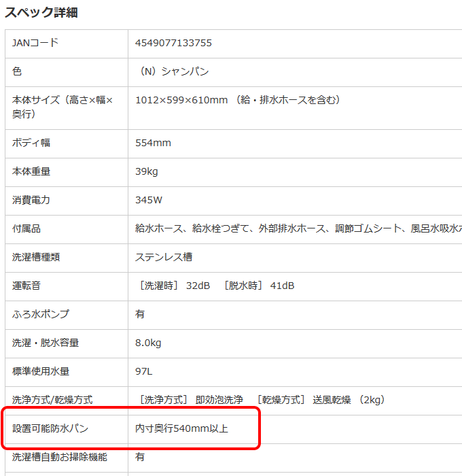Click the ふろ水ポンプ label
The height and width of the screenshot is (476, 462).
click(40, 314)
